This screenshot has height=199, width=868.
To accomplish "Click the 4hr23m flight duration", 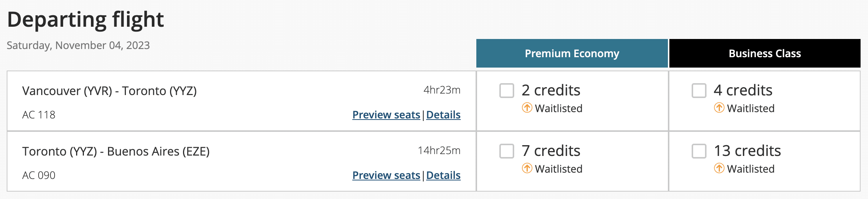I will pos(442,90).
